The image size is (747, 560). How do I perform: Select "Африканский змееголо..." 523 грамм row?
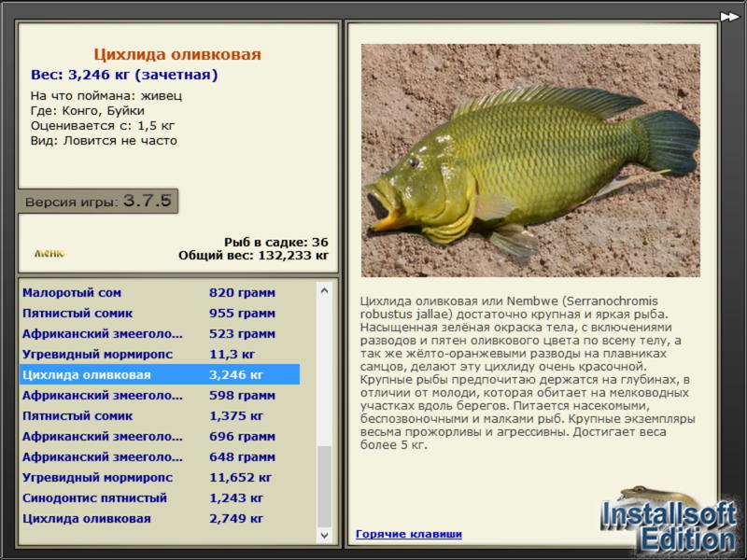[160, 334]
